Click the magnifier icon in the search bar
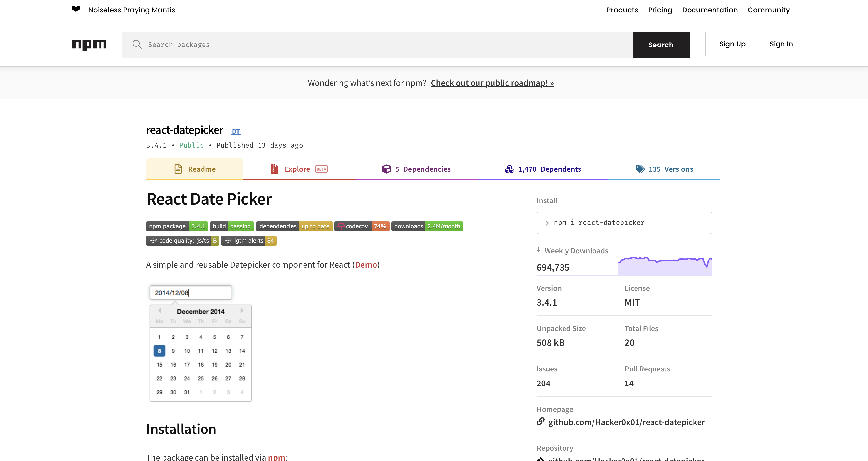 137,44
